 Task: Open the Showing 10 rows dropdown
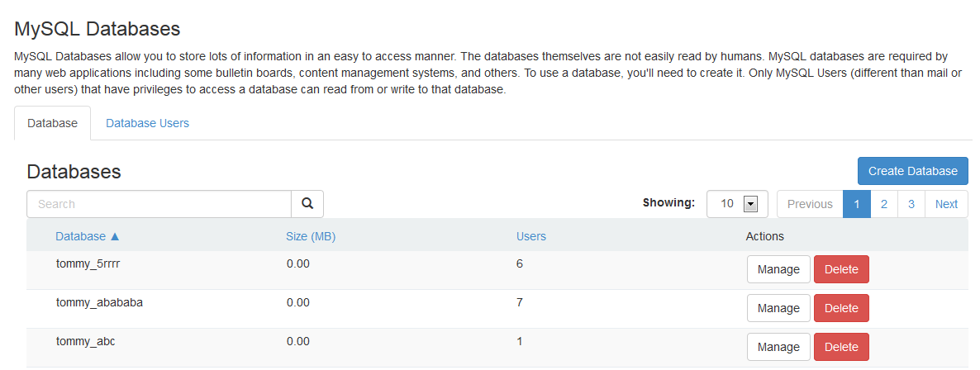click(x=738, y=204)
